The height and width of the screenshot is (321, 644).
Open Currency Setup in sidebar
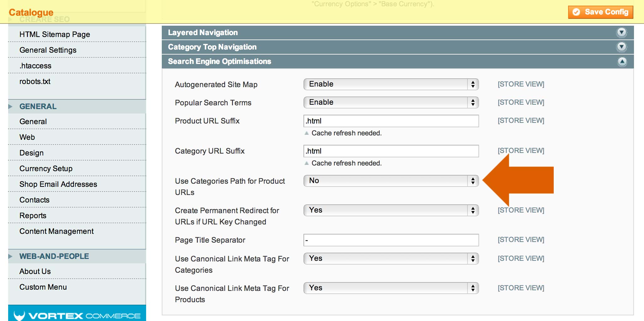77,168
